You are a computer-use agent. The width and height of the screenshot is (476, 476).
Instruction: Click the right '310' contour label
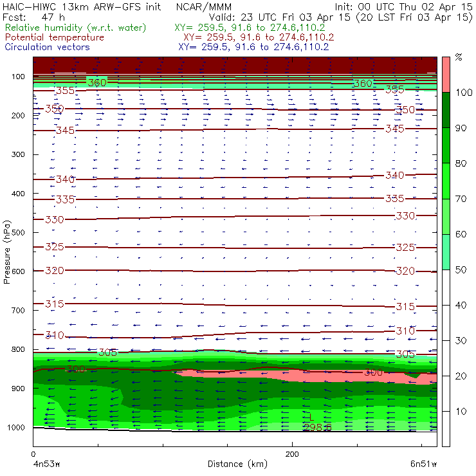tap(405, 331)
